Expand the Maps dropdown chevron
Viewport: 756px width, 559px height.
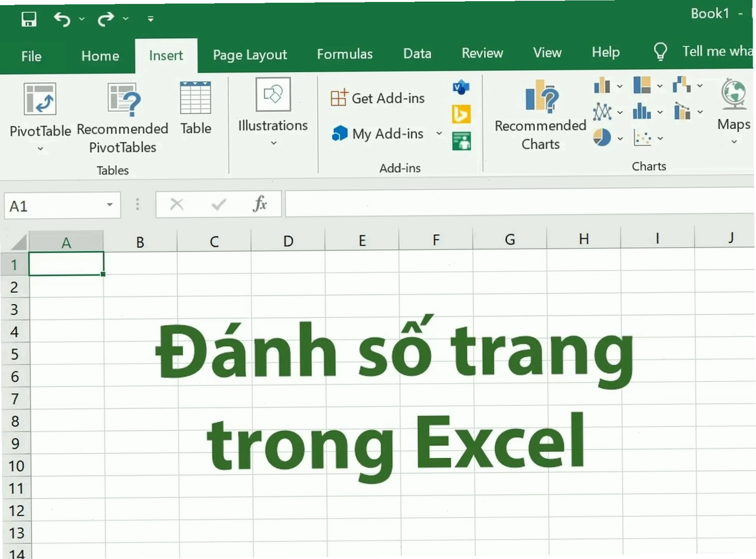[x=734, y=142]
